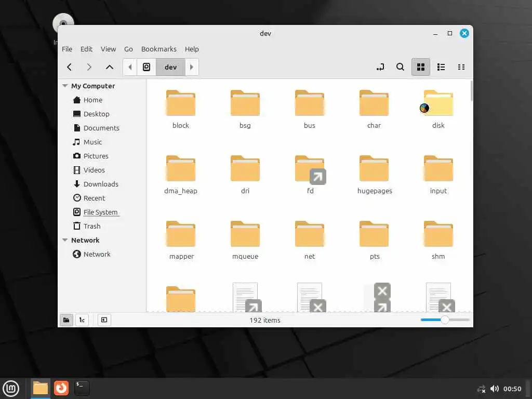Select the dri folder

coord(245,175)
